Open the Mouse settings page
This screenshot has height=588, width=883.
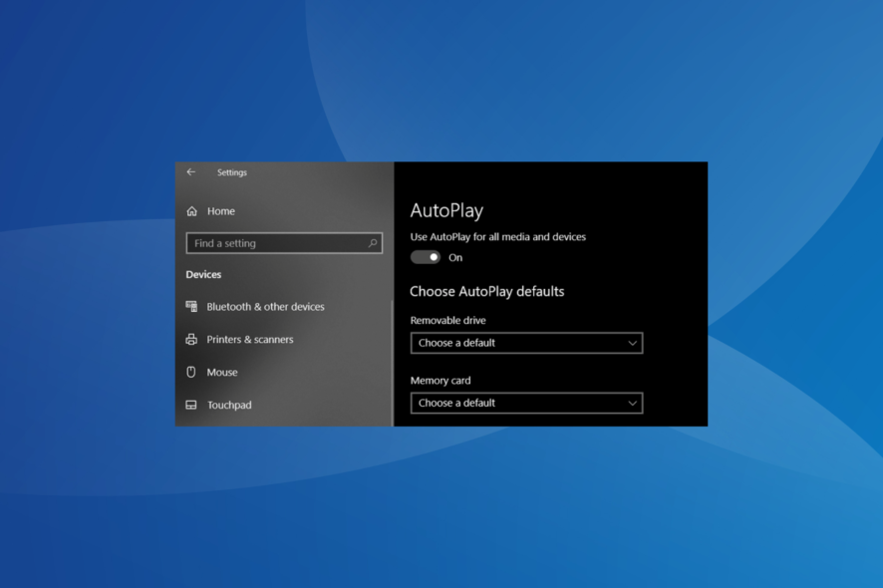[222, 373]
